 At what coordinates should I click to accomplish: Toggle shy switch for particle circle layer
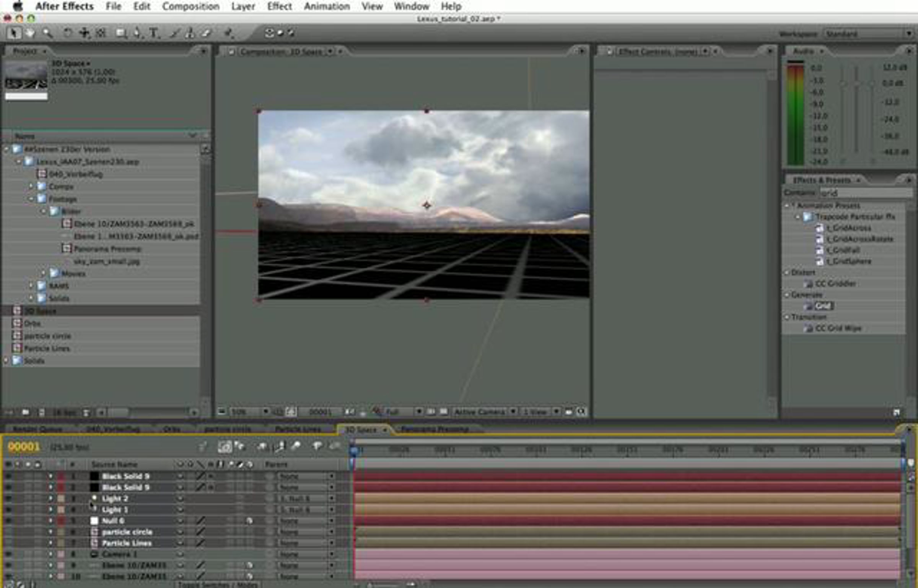[180, 532]
